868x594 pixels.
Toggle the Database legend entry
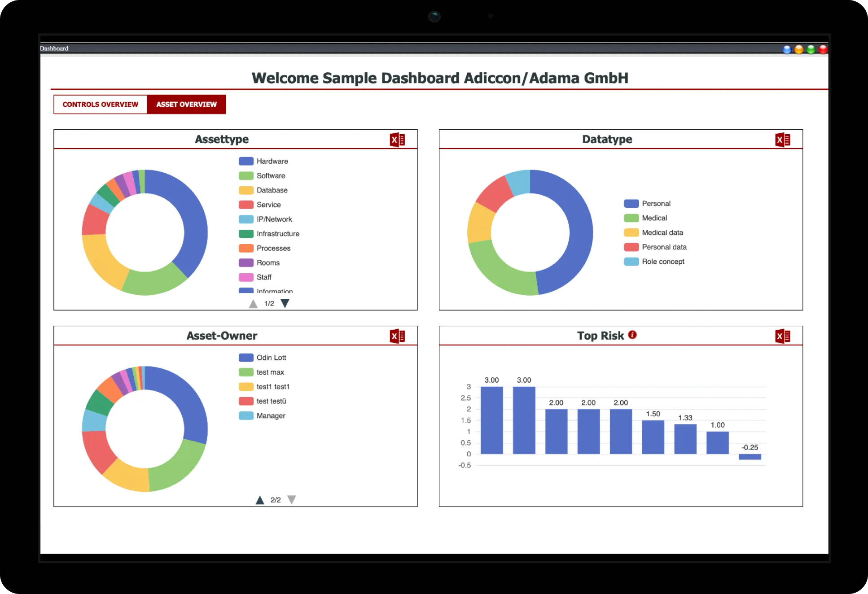(263, 190)
